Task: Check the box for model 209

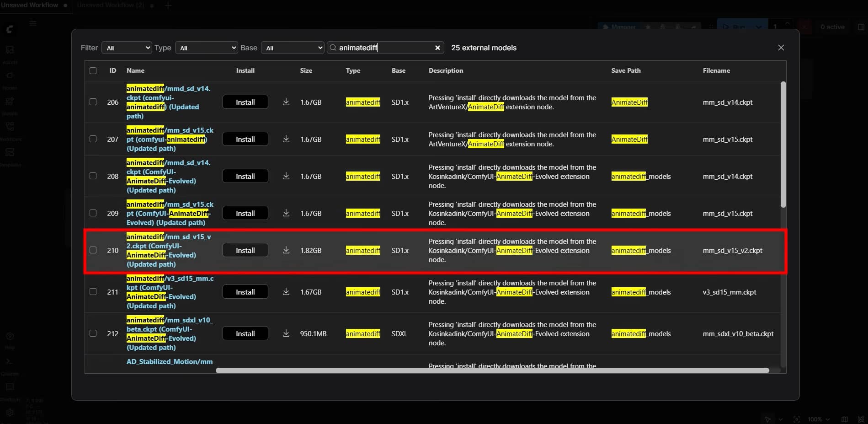Action: tap(93, 213)
